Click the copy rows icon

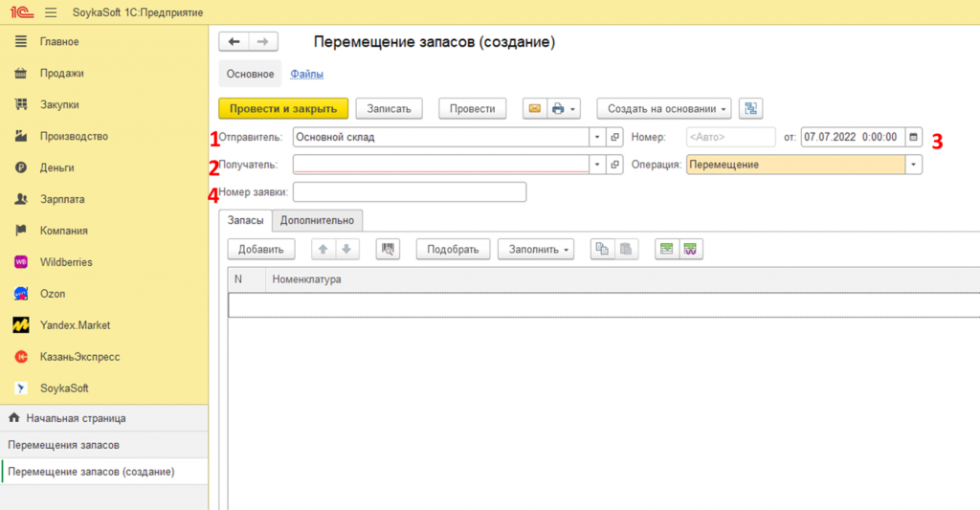[602, 250]
